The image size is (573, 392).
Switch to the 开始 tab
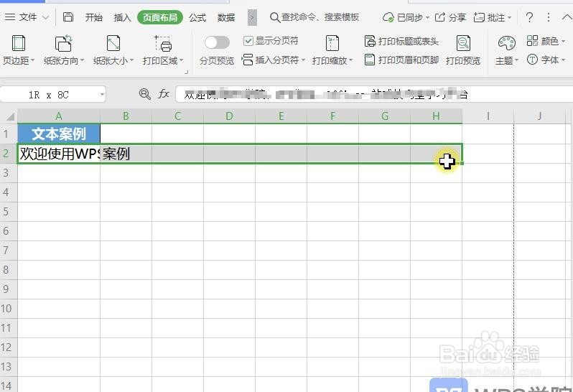[x=93, y=17]
